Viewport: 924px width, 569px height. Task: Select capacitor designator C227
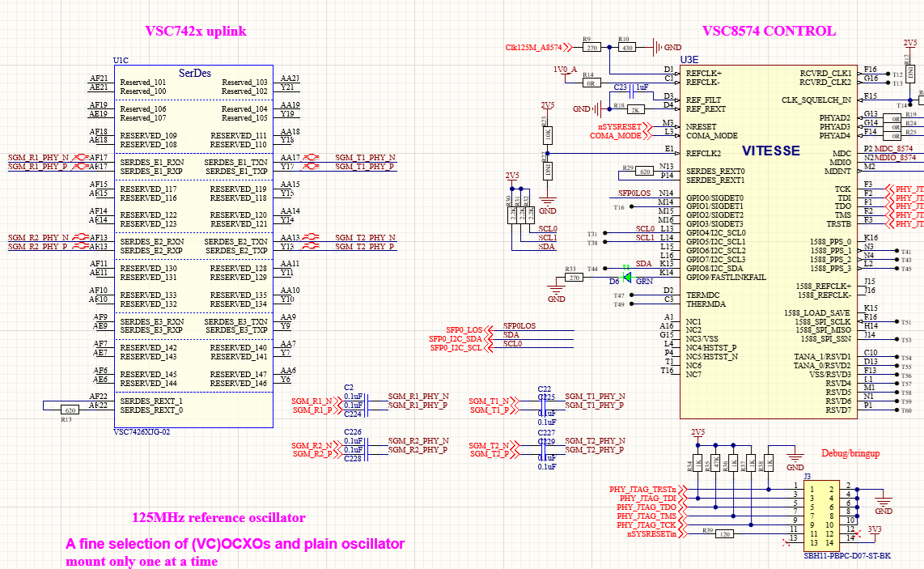[x=546, y=433]
